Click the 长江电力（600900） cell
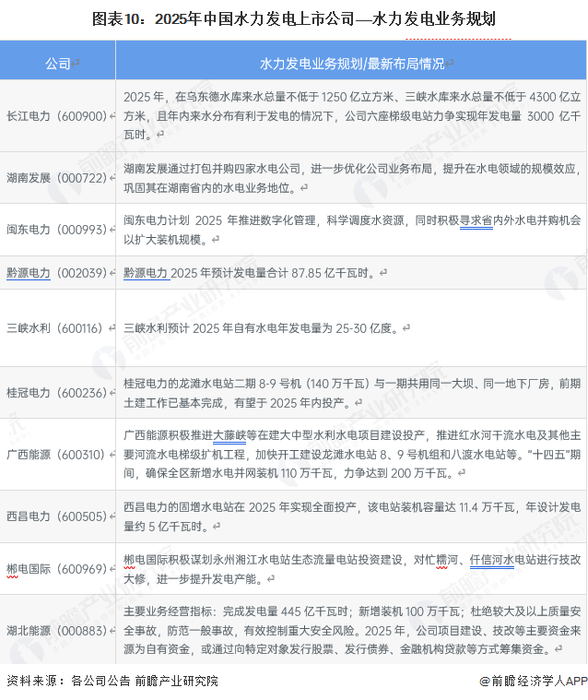This screenshot has height=700, width=588. [x=57, y=115]
